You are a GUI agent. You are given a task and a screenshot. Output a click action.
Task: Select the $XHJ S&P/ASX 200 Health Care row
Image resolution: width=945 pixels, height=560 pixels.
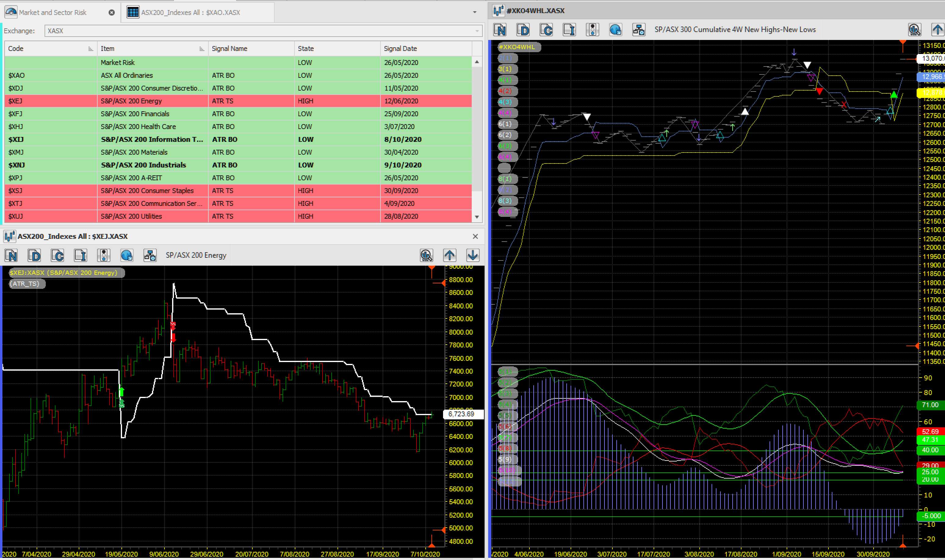[x=238, y=127]
